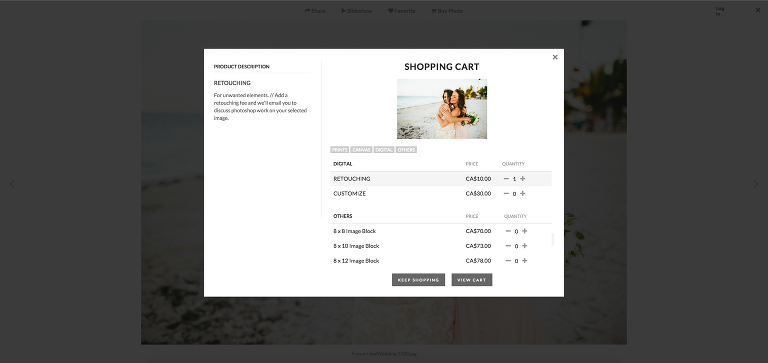Click the Share link in top bar
Image resolution: width=768 pixels, height=363 pixels.
[x=315, y=11]
